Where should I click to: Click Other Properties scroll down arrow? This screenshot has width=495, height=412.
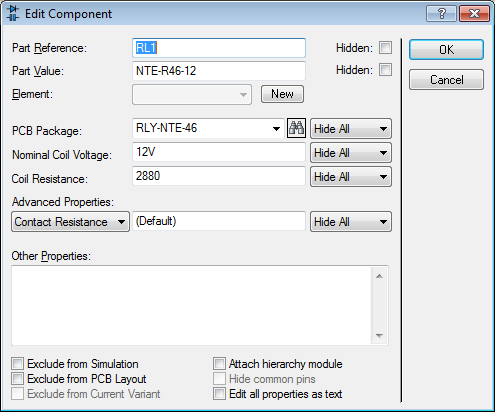pos(379,336)
